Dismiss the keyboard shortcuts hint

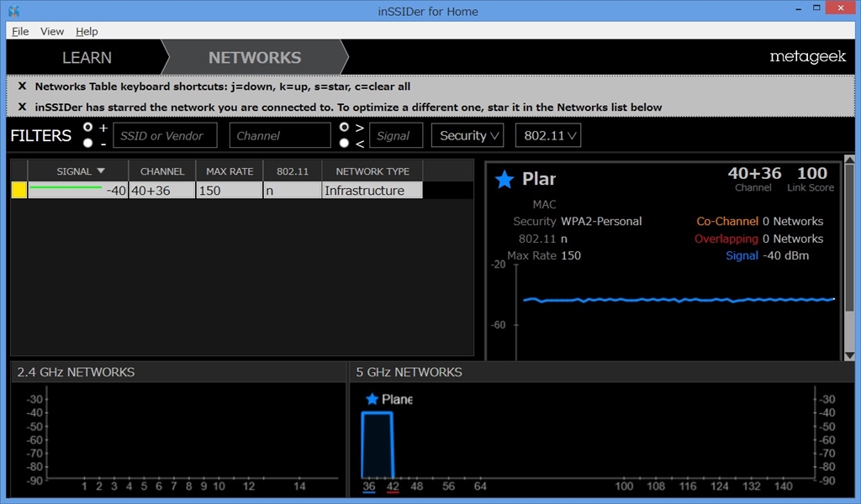tap(22, 87)
